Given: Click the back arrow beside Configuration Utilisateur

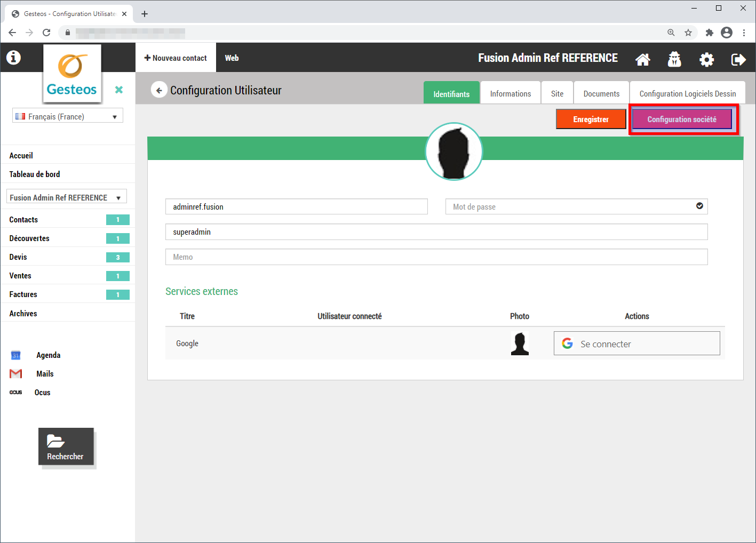Looking at the screenshot, I should tap(158, 90).
